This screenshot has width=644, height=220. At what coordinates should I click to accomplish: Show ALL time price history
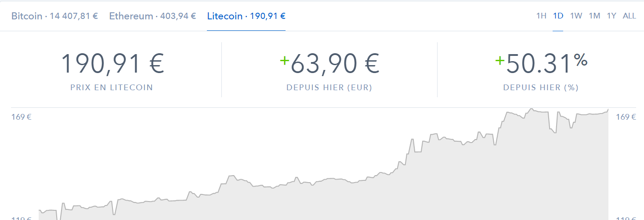click(630, 16)
